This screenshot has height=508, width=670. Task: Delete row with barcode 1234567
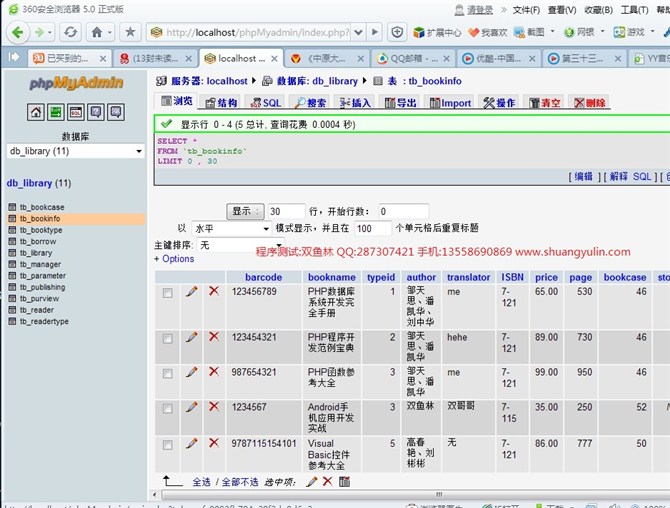(214, 407)
